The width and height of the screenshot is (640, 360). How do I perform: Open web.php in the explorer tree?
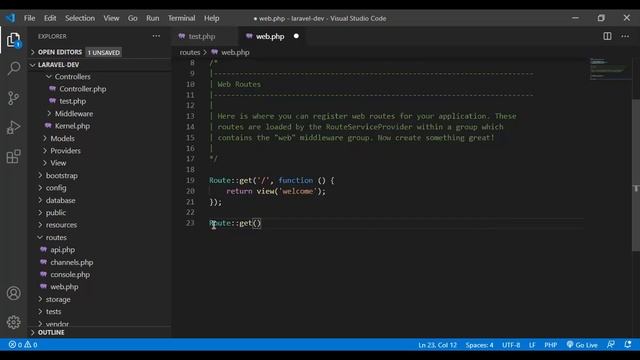[x=64, y=287]
